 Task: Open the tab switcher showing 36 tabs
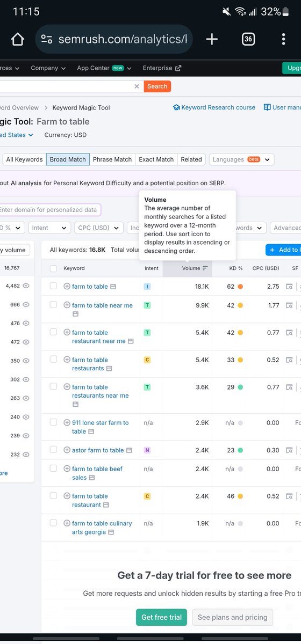[248, 39]
